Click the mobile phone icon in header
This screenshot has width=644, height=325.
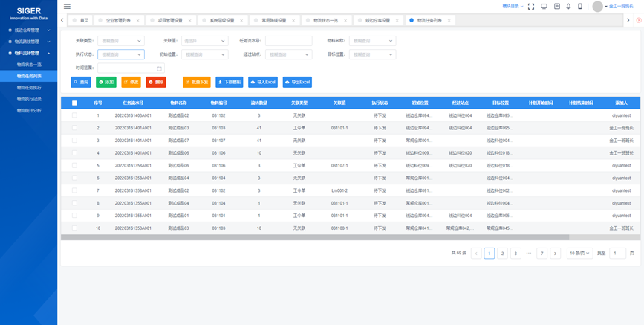580,6
